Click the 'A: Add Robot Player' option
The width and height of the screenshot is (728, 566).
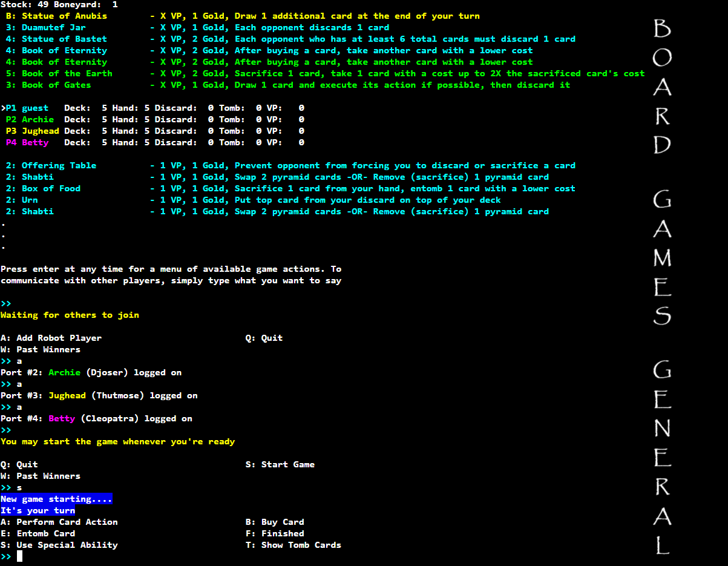pos(51,338)
